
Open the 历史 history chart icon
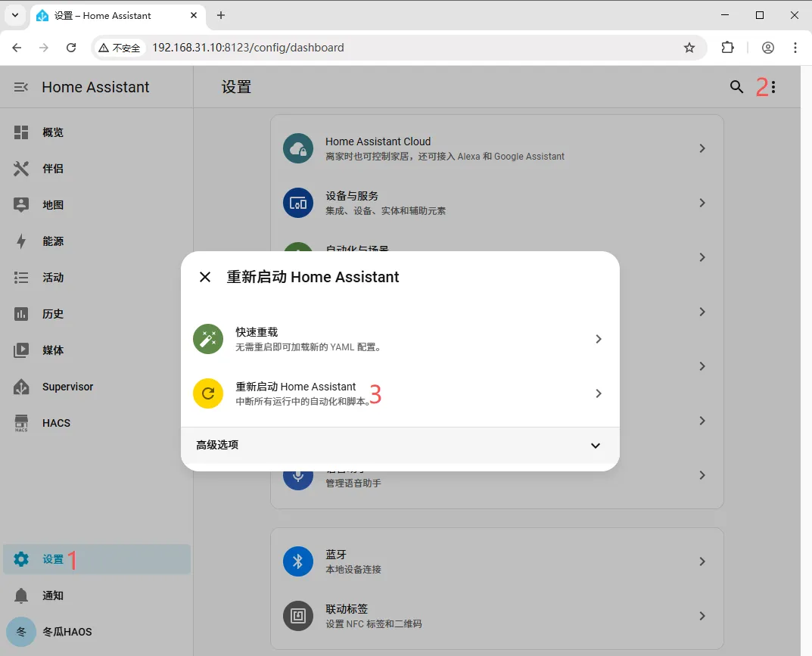pyautogui.click(x=20, y=314)
